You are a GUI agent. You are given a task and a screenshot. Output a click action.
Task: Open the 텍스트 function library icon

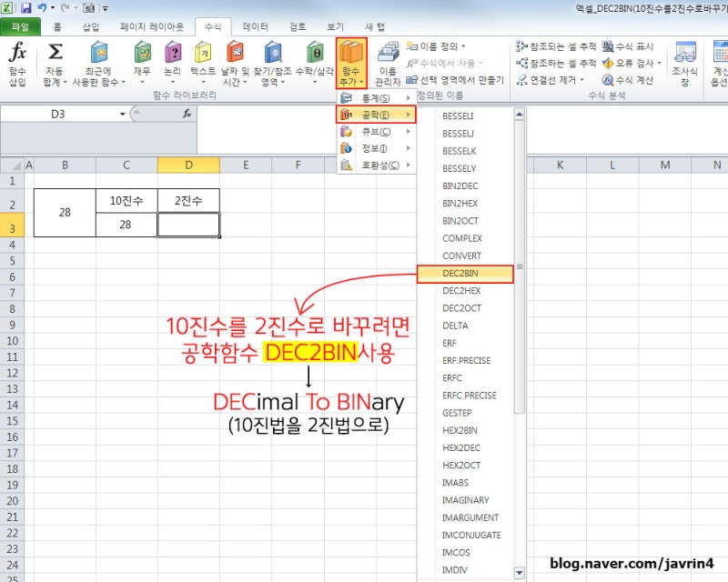point(203,52)
